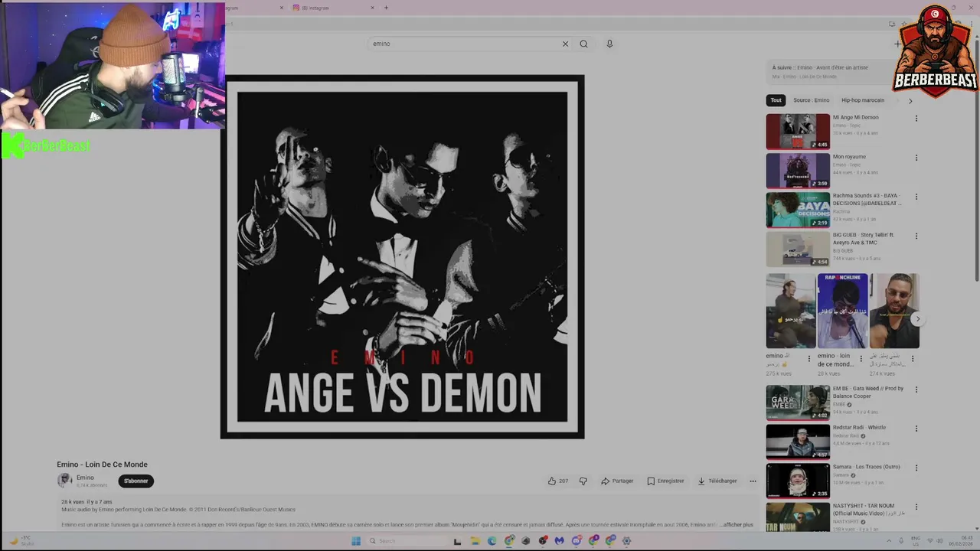The width and height of the screenshot is (980, 551).
Task: Open the weather widget on taskbar
Action: pyautogui.click(x=21, y=541)
